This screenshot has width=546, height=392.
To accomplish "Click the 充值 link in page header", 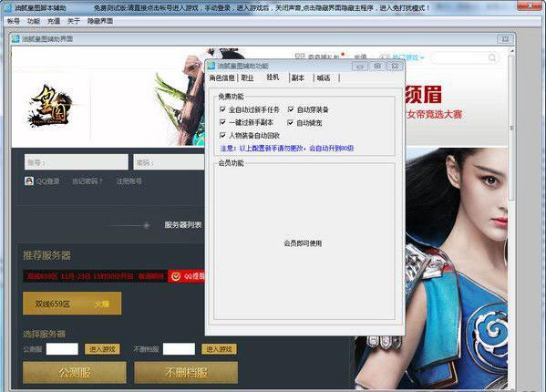I will point(360,57).
